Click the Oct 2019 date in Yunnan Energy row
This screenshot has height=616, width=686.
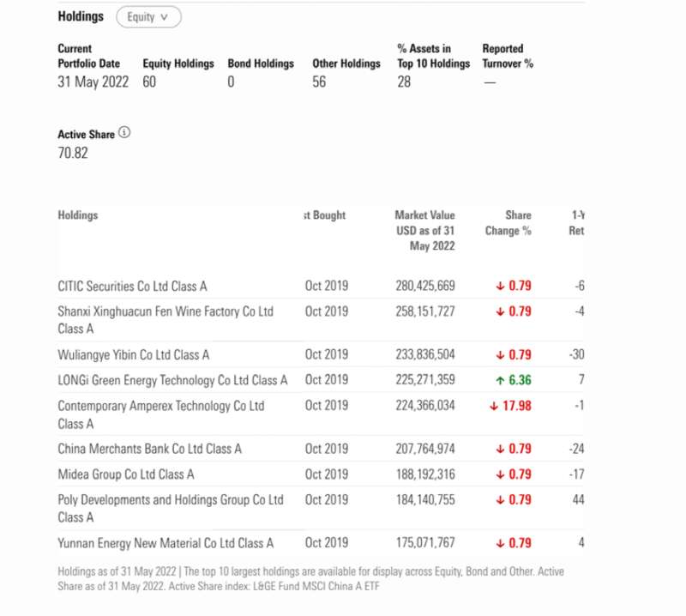click(327, 543)
